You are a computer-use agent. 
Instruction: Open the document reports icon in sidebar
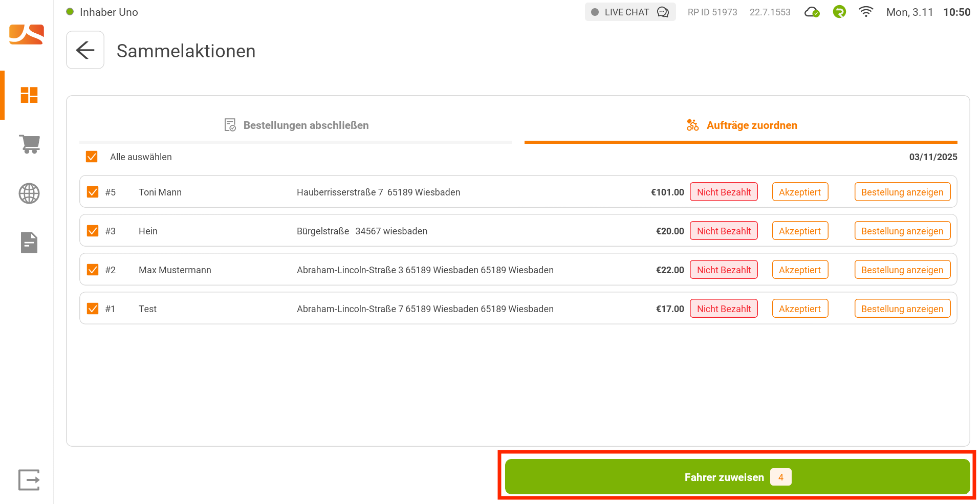[29, 243]
